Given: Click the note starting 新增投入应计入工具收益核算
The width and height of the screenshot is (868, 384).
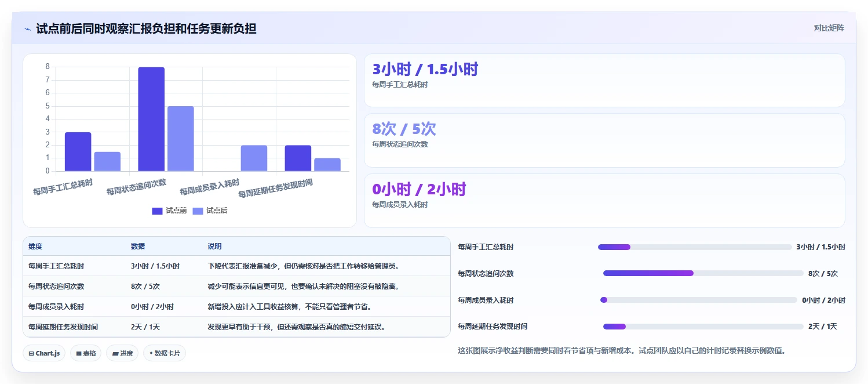Looking at the screenshot, I should click(289, 307).
